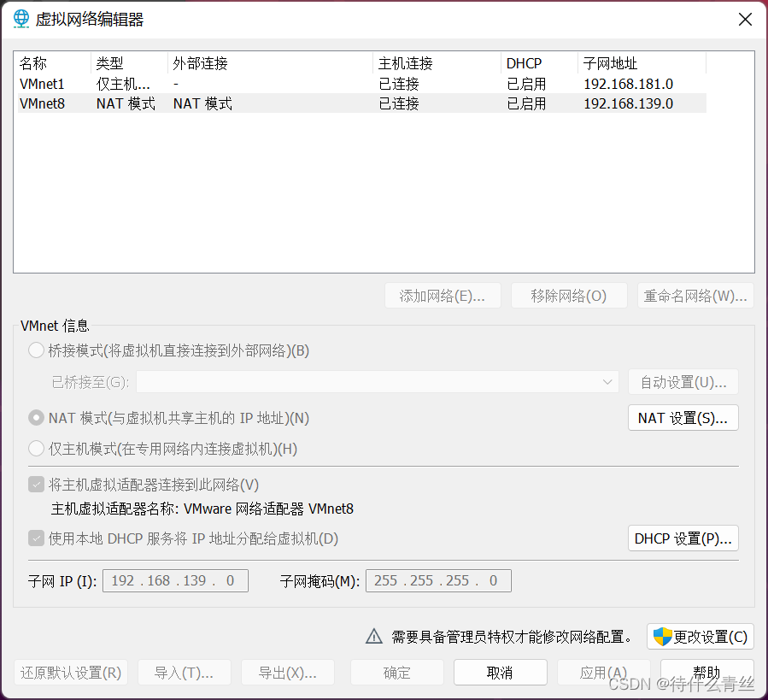Click 导出(X)... button
The height and width of the screenshot is (700, 768).
tap(288, 673)
